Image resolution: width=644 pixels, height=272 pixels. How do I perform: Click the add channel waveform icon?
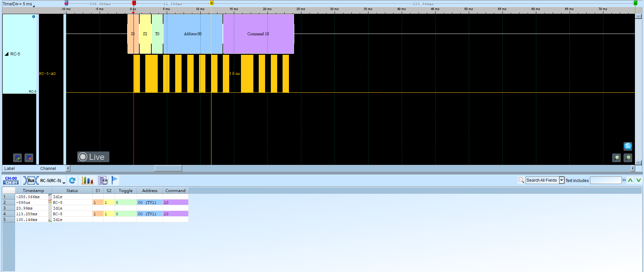click(x=17, y=157)
